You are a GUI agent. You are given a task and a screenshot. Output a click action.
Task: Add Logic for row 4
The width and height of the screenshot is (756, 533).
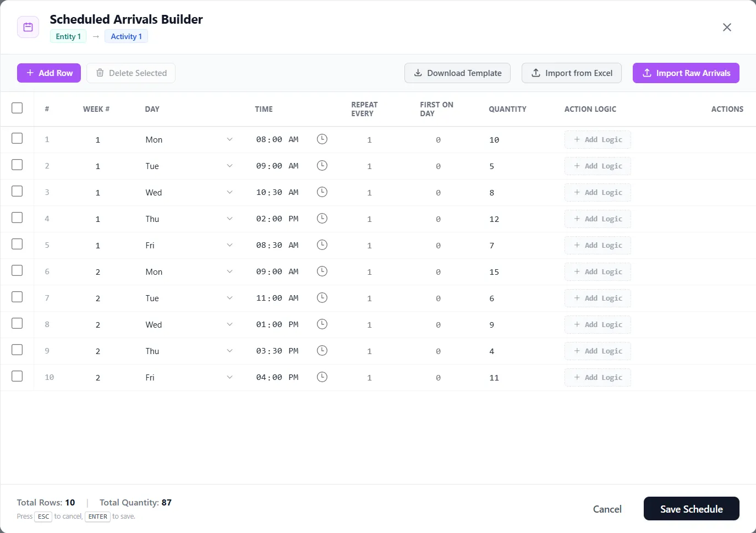[x=598, y=219]
